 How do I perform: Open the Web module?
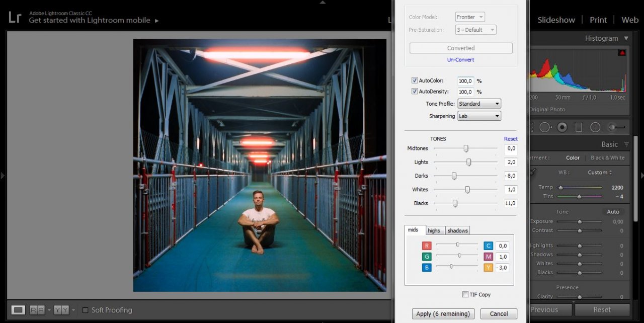point(630,20)
